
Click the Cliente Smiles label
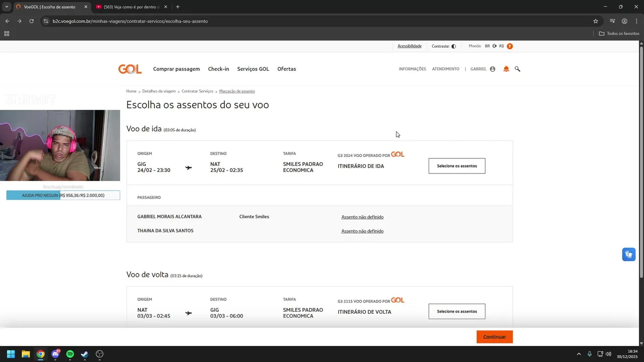(x=254, y=217)
